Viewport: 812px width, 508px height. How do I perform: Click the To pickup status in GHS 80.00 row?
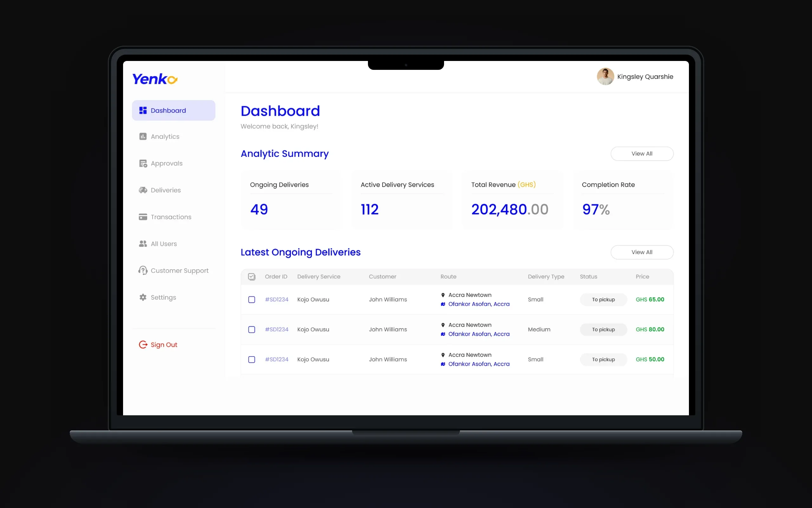[603, 329]
